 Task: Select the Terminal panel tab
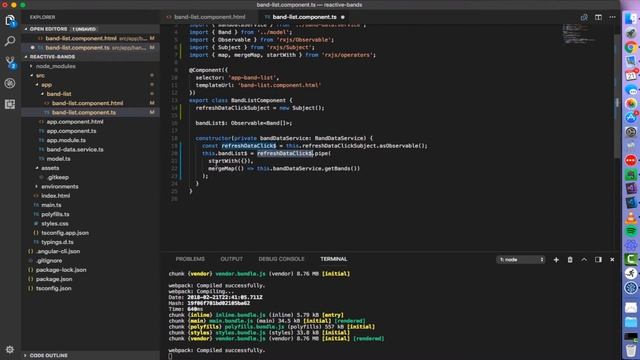333,259
